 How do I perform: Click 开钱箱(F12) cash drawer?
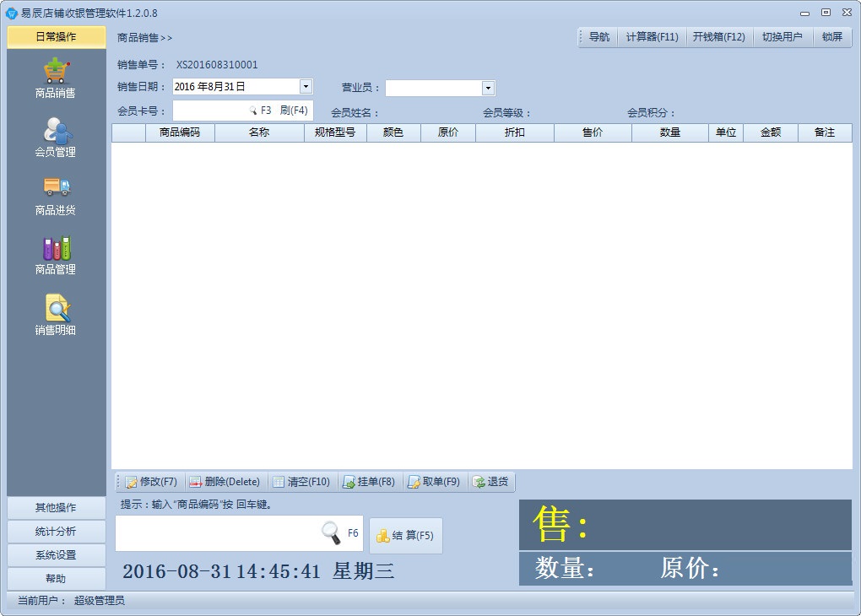(719, 37)
